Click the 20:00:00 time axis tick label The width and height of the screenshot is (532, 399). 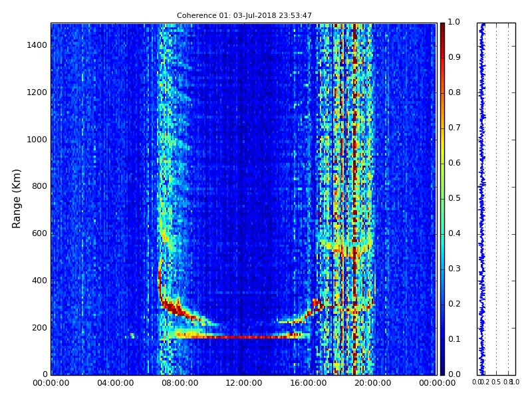coord(372,383)
